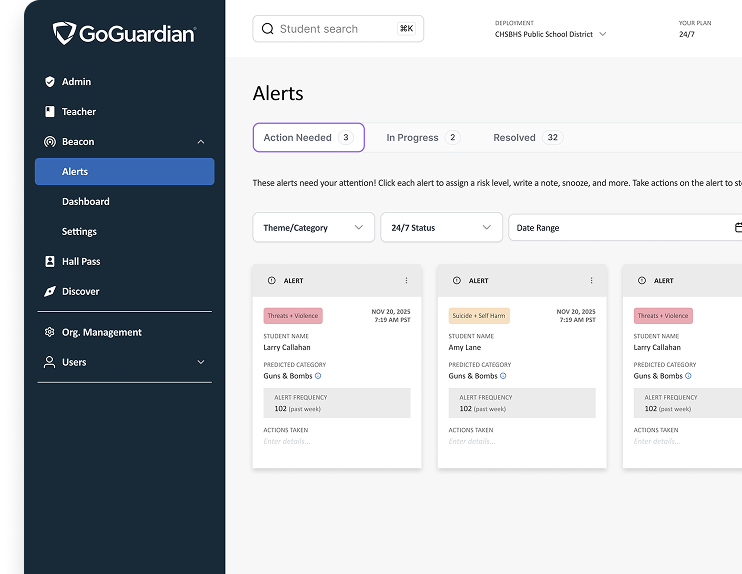Switch to the In Progress tab

click(x=423, y=138)
